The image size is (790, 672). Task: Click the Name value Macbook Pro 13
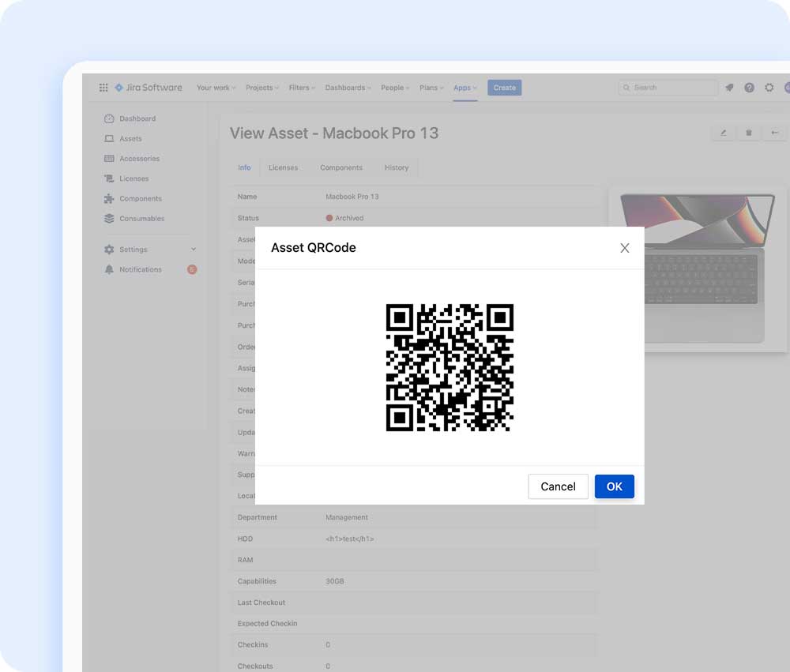point(352,197)
